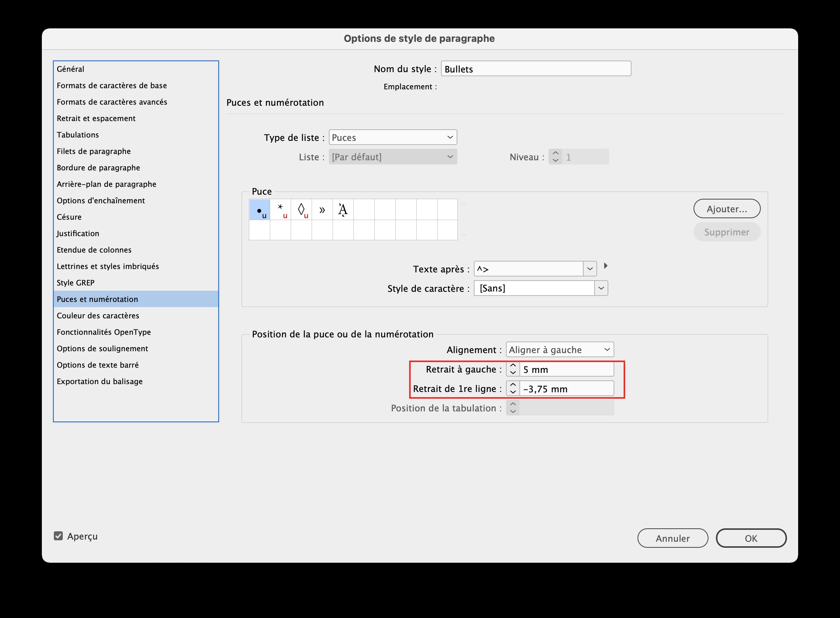Open the flyout arrow next to Texte après
This screenshot has height=618, width=840.
click(x=606, y=266)
